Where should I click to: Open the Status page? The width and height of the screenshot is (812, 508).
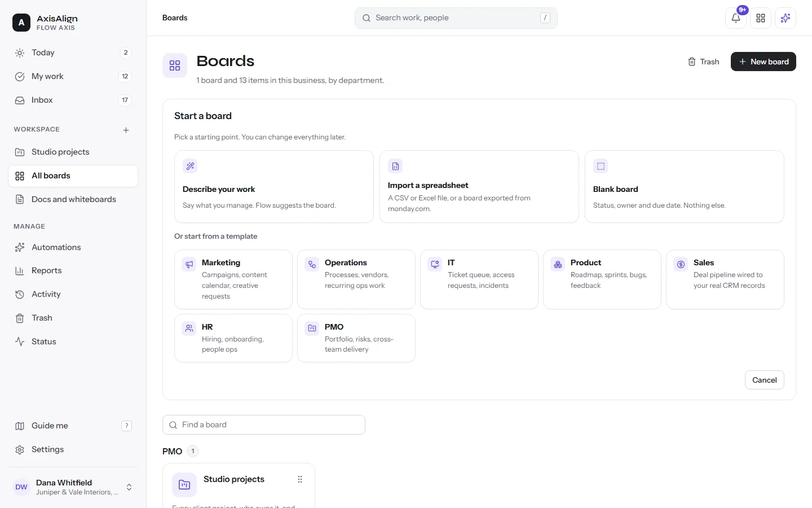[x=73, y=341]
